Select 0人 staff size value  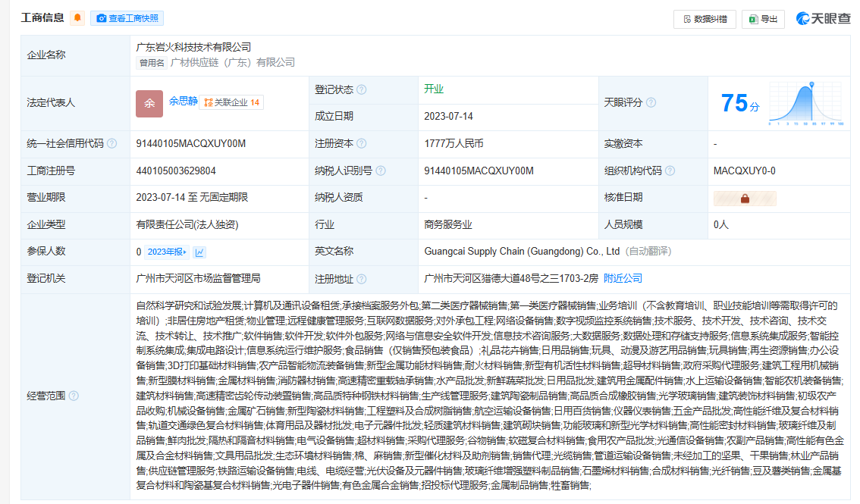[x=720, y=224]
